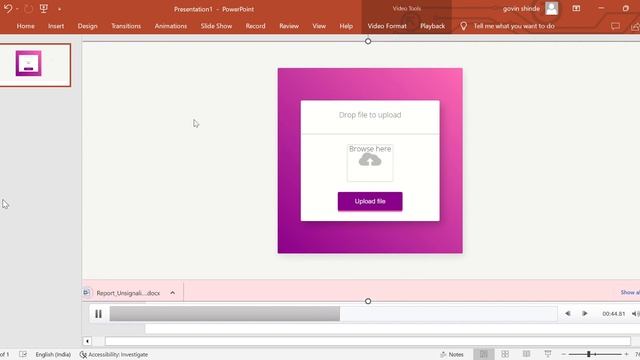The image size is (640, 360).
Task: Click the user account avatar
Action: coord(551,8)
